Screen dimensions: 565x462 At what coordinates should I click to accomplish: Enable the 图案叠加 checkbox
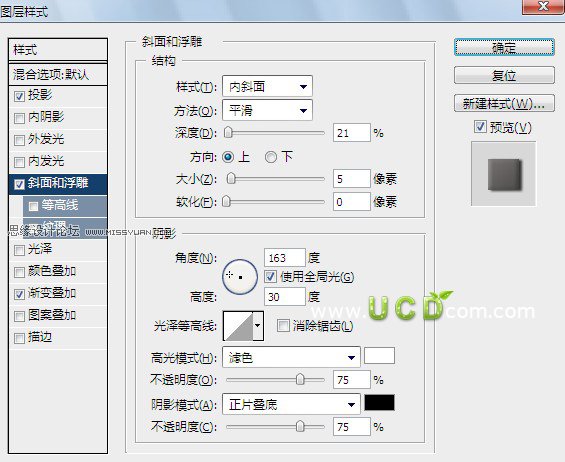coord(19,316)
